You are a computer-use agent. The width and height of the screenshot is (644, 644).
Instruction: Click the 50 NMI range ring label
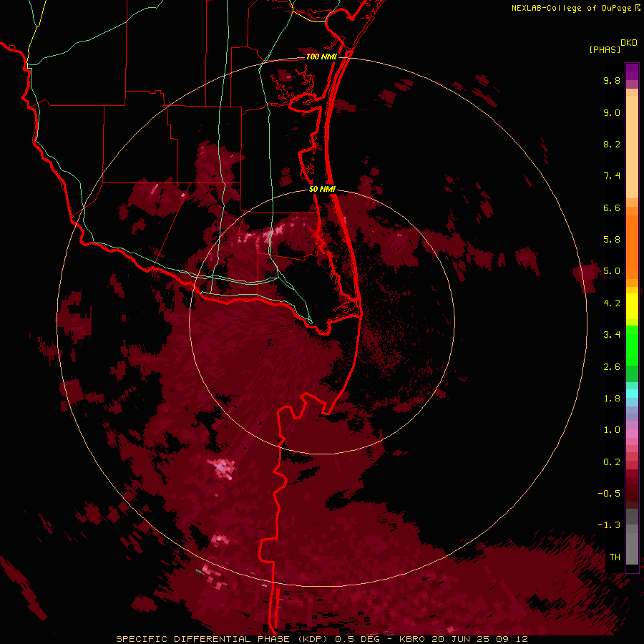[x=322, y=189]
